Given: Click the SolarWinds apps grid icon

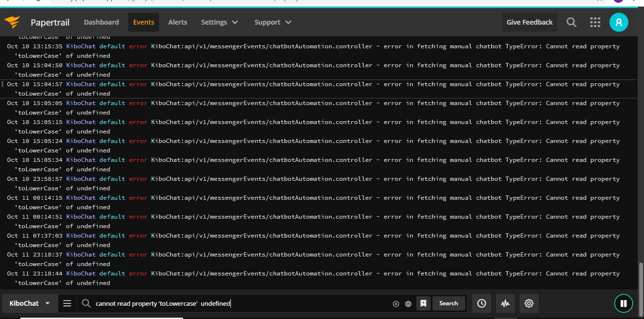Looking at the screenshot, I should click(595, 22).
